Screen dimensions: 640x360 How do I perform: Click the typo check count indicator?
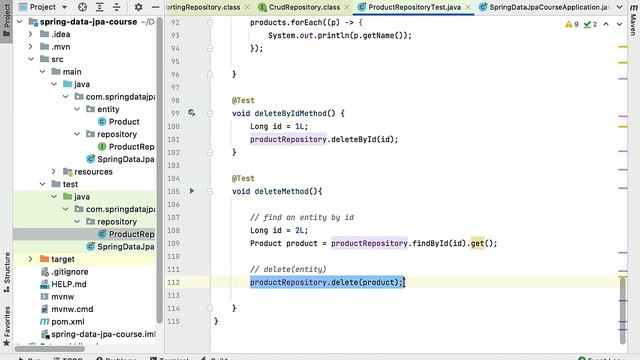point(591,24)
